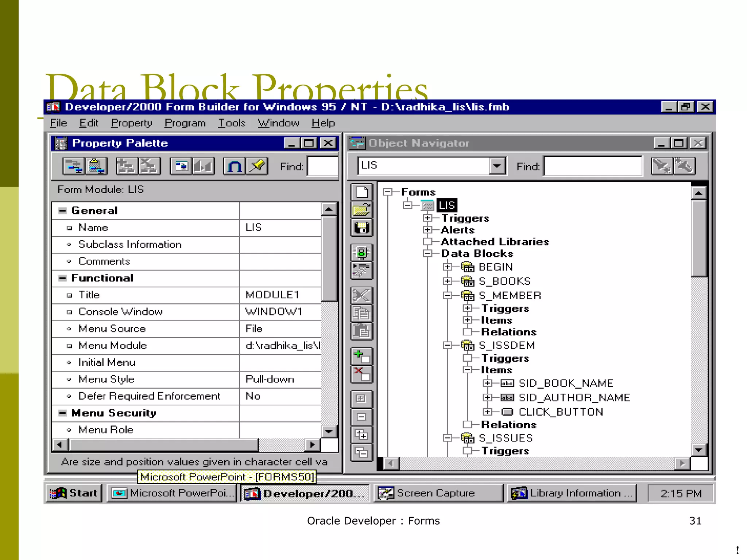Viewport: 747px width, 560px height.
Task: Collapse the General property group
Action: pos(62,211)
